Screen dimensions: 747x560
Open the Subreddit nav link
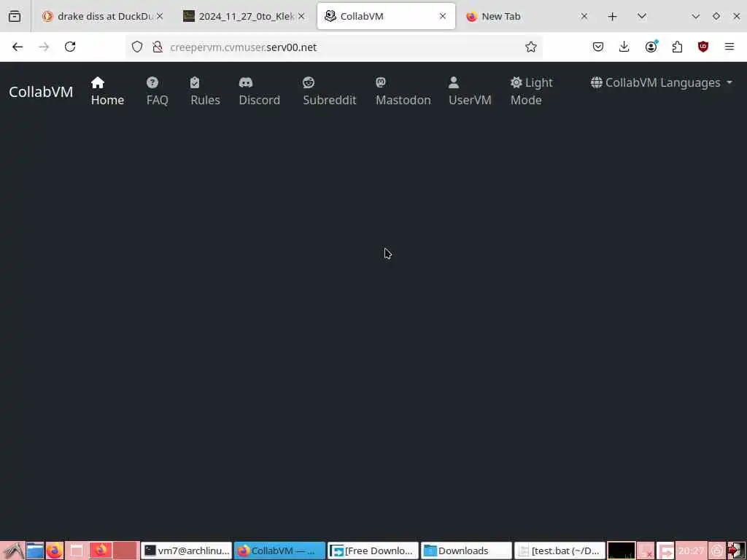tap(329, 91)
